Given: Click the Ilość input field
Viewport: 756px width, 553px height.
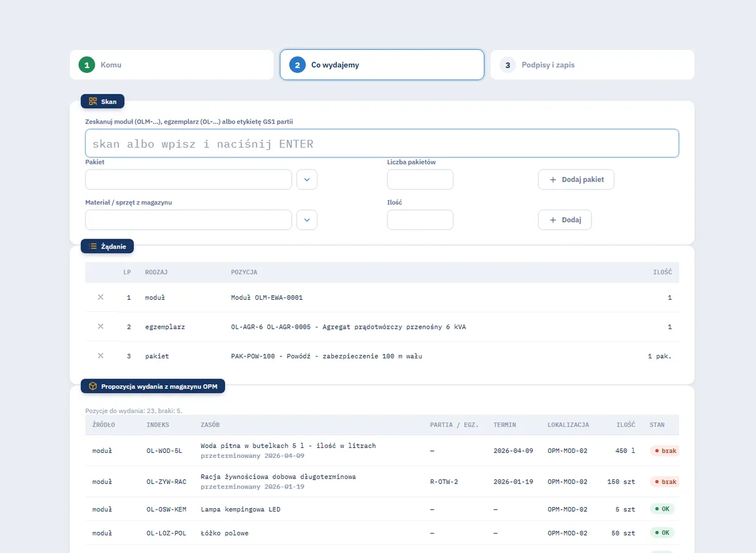Looking at the screenshot, I should 420,220.
